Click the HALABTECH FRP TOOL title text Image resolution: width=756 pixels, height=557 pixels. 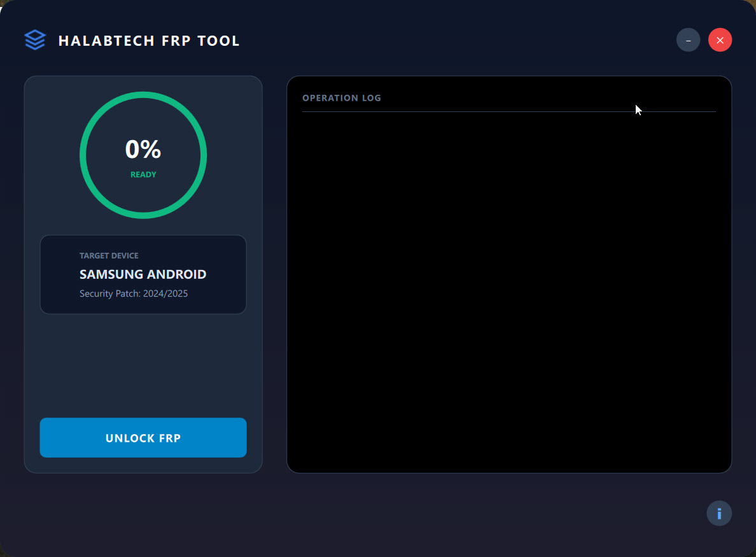coord(150,40)
